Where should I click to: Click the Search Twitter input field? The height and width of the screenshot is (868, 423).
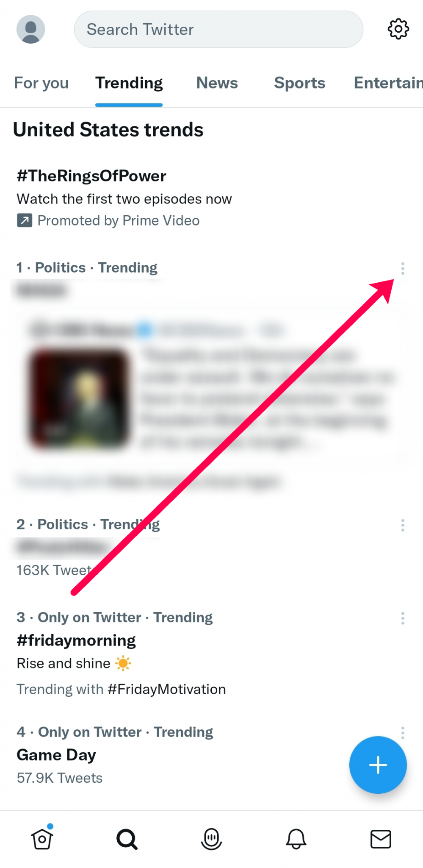point(219,29)
